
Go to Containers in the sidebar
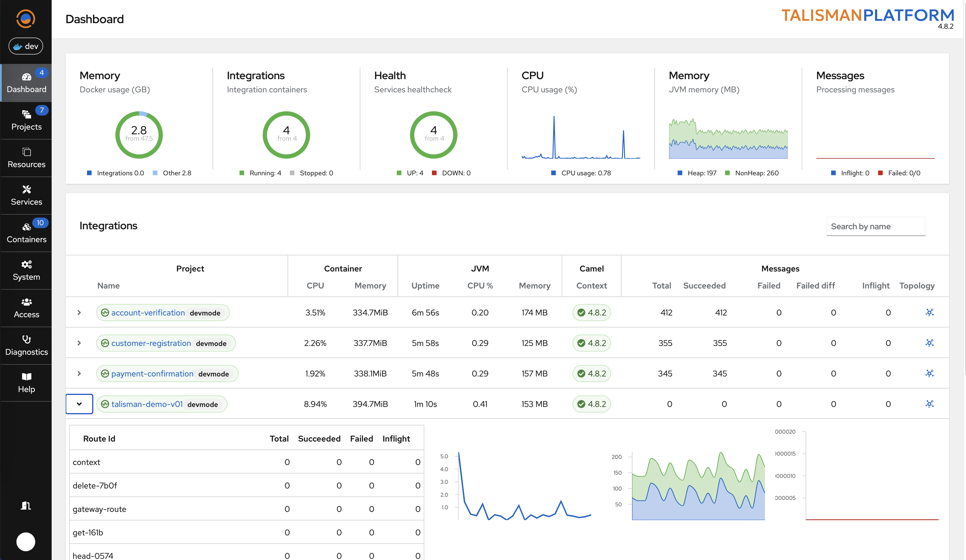(26, 233)
